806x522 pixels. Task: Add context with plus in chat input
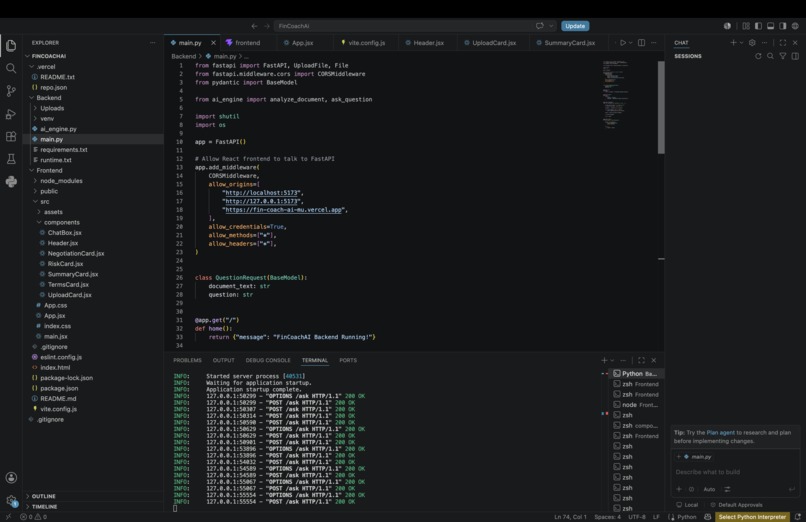679,489
